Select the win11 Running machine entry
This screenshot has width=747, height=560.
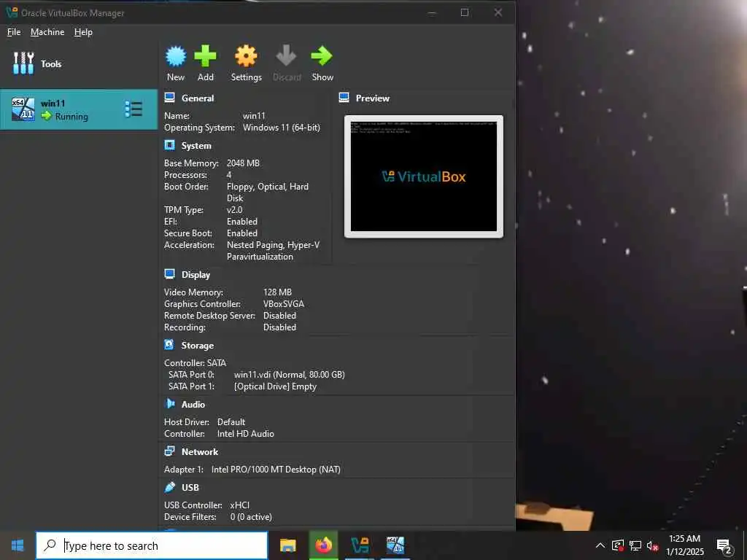pyautogui.click(x=79, y=109)
